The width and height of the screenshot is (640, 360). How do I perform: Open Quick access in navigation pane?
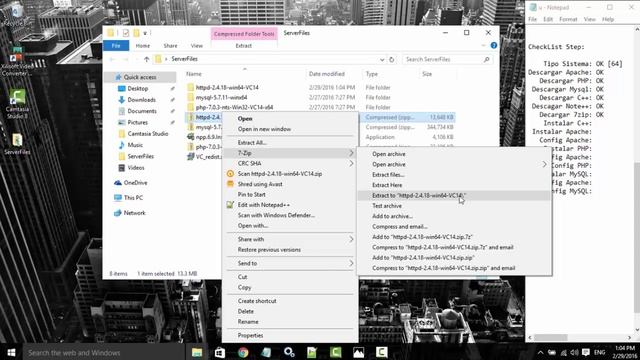[140, 77]
